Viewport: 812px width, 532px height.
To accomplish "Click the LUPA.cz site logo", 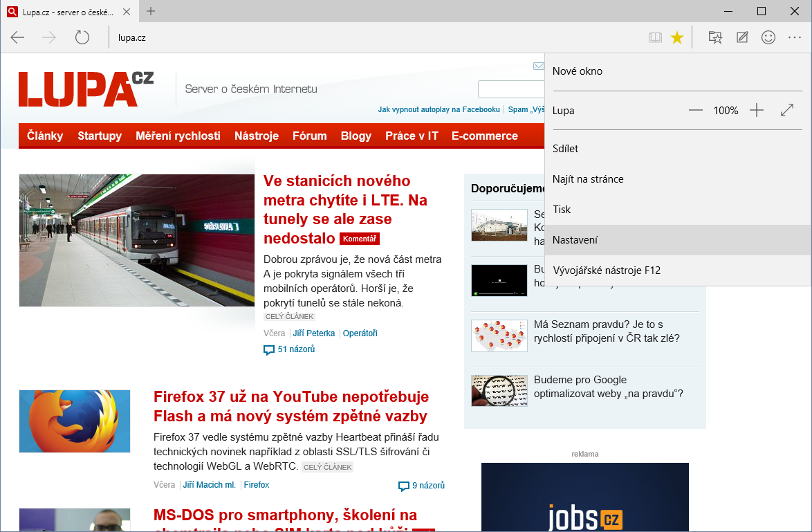I will click(86, 89).
